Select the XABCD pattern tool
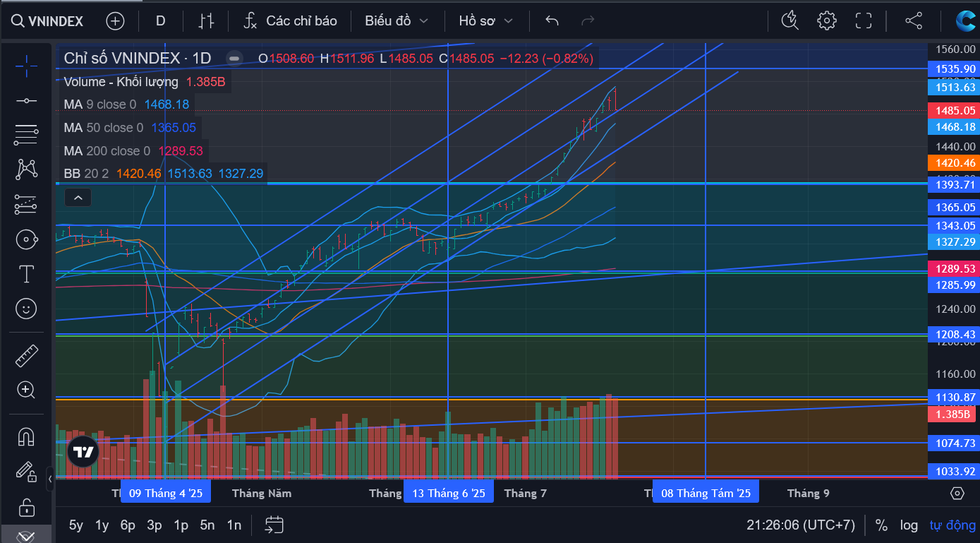 pos(26,169)
